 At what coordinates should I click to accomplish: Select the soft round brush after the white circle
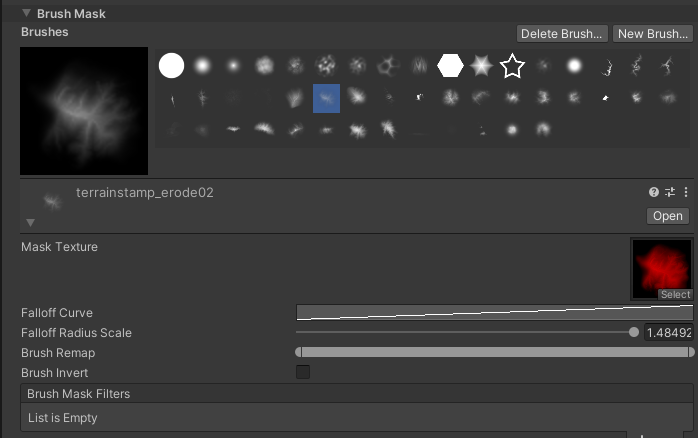202,66
